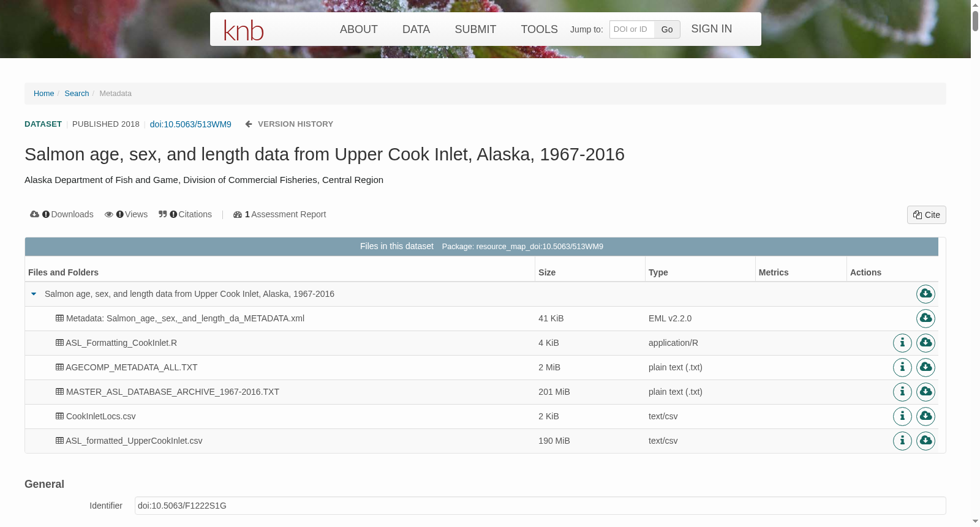Click SIGN IN
The height and width of the screenshot is (527, 980).
coord(712,29)
